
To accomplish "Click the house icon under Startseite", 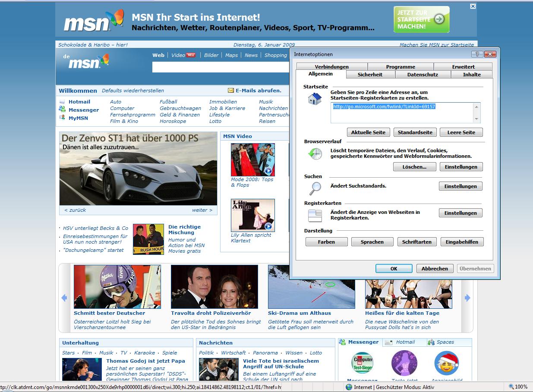I will (x=315, y=99).
